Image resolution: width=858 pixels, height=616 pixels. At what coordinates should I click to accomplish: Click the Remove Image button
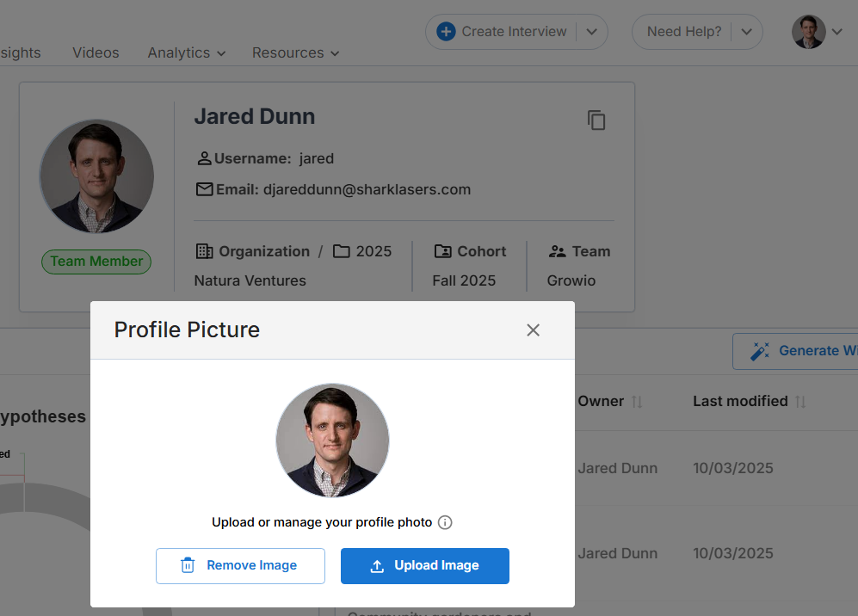[x=240, y=566]
